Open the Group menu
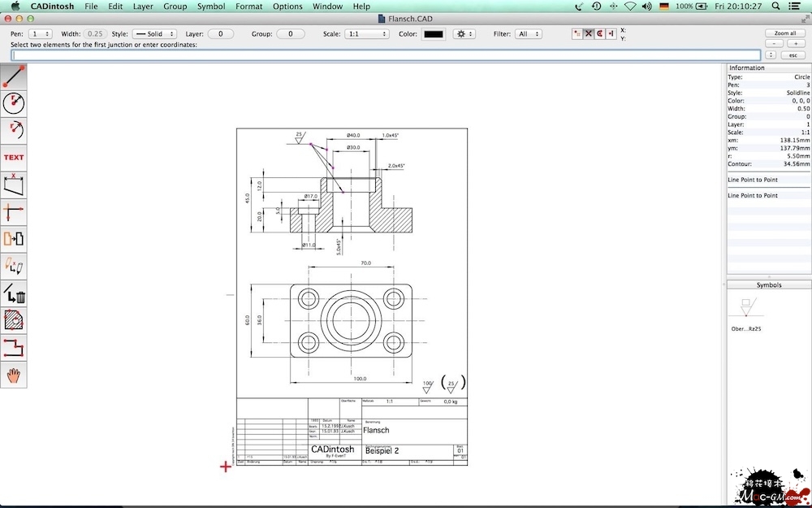This screenshot has height=508, width=812. [175, 7]
